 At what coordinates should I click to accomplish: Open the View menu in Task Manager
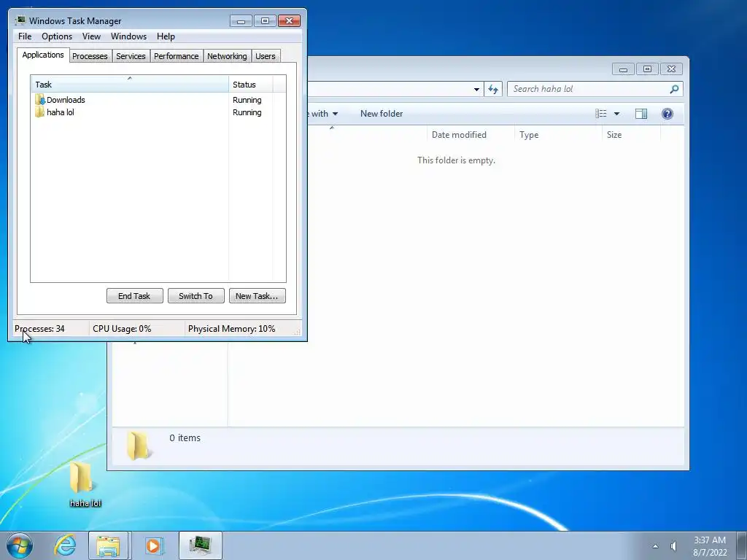pyautogui.click(x=91, y=36)
